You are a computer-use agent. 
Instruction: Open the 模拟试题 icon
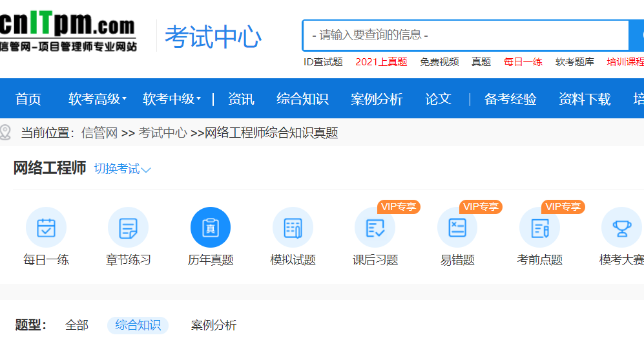[x=293, y=228]
